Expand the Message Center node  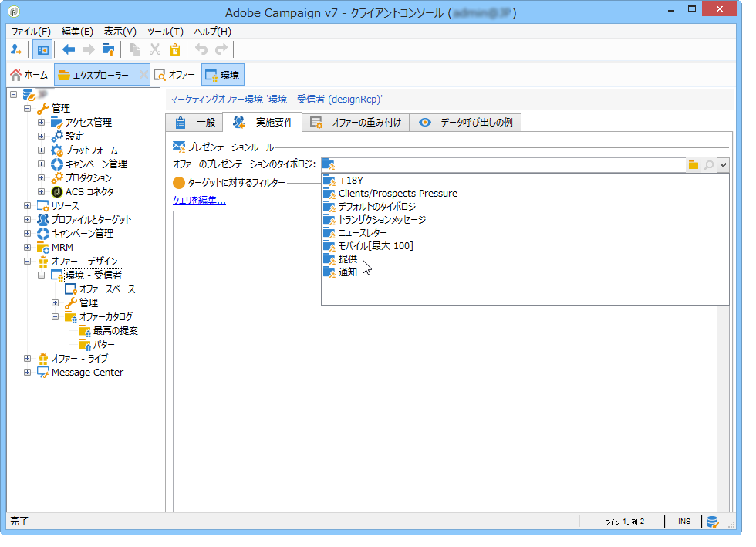(28, 373)
